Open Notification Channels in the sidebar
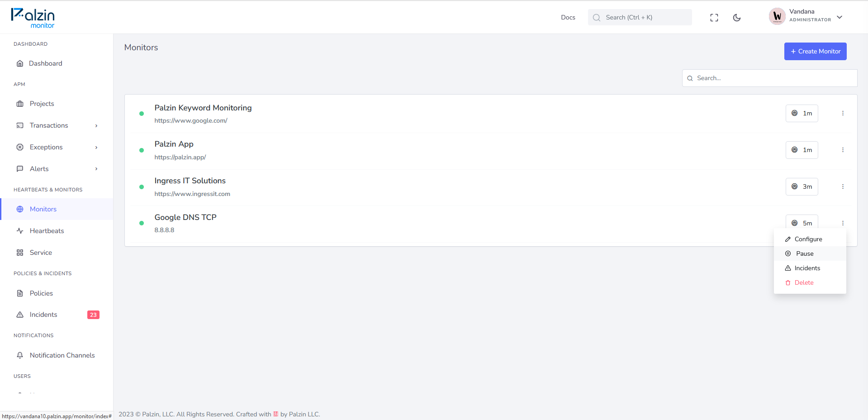 coord(57,355)
